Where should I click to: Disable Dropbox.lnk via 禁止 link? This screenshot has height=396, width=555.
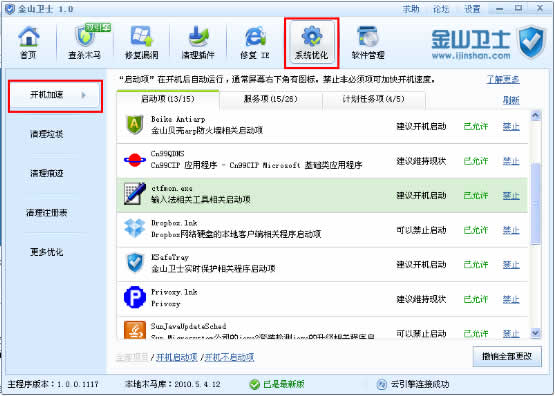click(x=511, y=230)
